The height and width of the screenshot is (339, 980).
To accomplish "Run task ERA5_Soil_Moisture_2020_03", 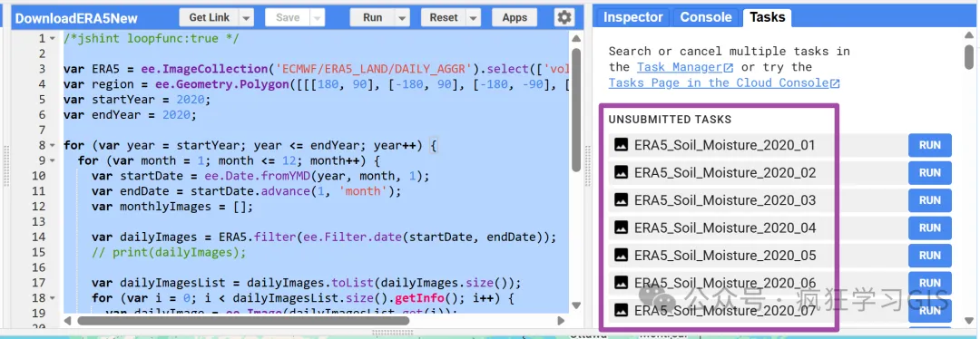I will click(929, 200).
